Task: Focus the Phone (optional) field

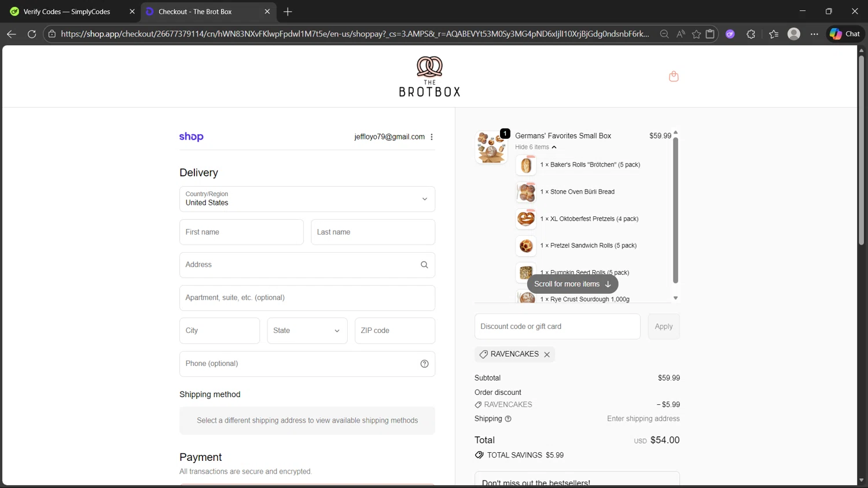Action: (x=307, y=364)
